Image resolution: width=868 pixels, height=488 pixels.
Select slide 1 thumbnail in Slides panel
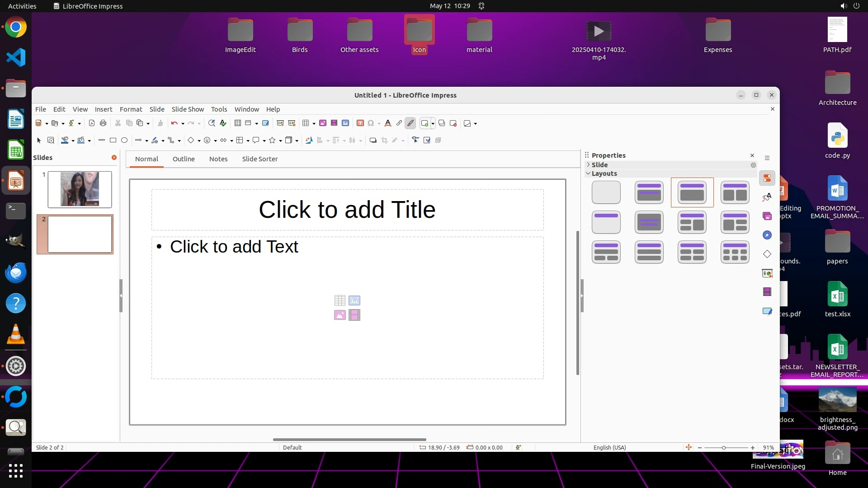pos(80,189)
